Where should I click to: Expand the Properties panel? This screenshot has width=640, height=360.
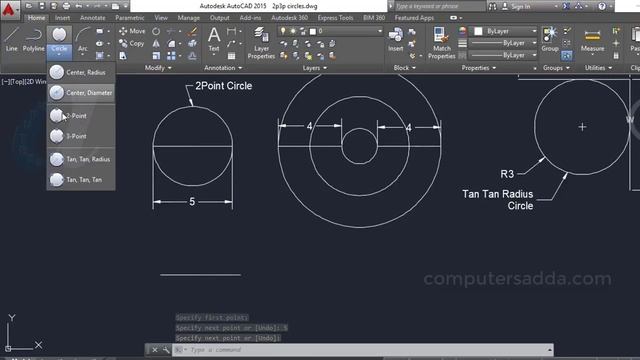(479, 68)
